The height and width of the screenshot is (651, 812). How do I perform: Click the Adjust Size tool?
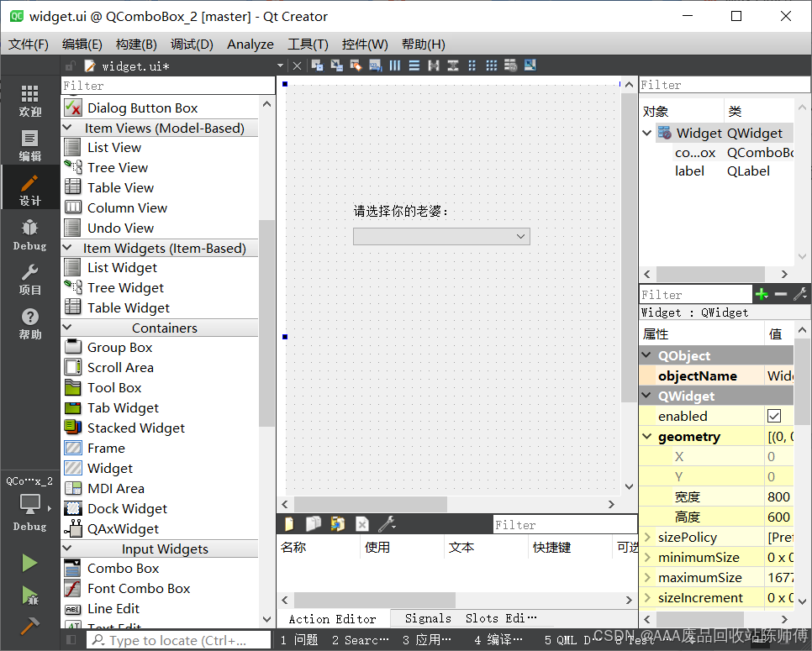pyautogui.click(x=530, y=66)
